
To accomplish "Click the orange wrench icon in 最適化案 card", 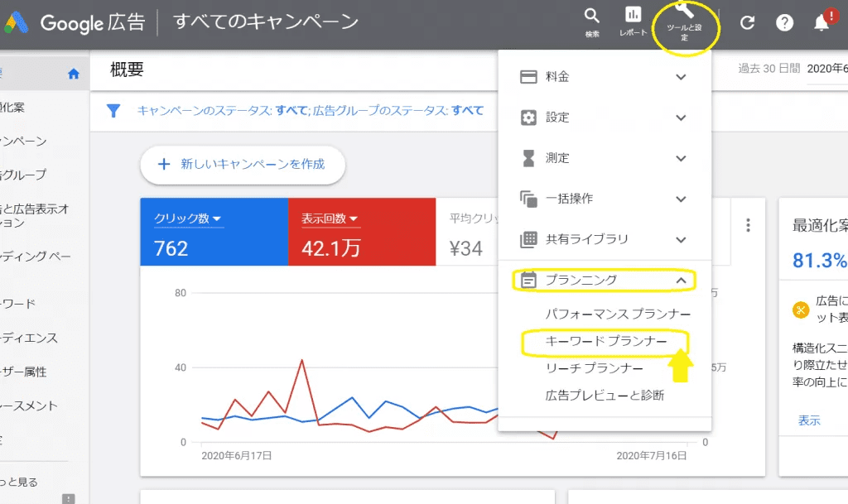I will click(x=801, y=310).
